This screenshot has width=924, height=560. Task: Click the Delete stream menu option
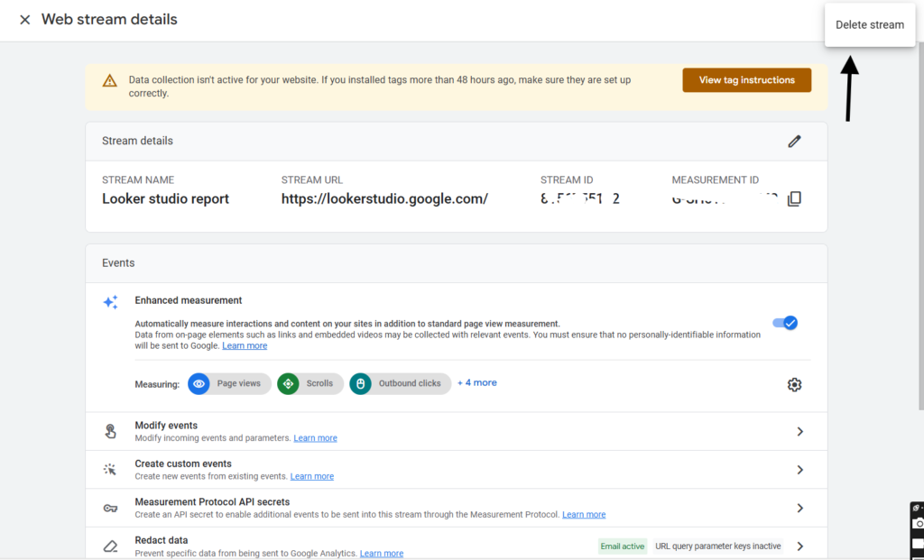click(870, 24)
